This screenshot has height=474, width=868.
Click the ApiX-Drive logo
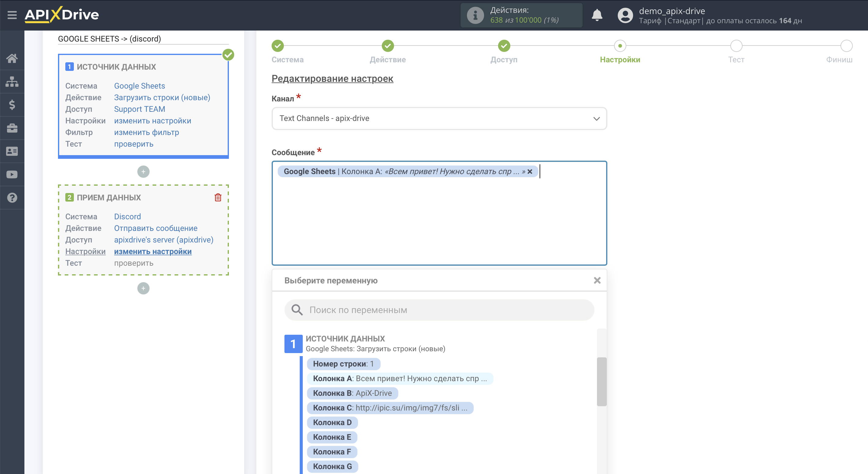tap(62, 15)
